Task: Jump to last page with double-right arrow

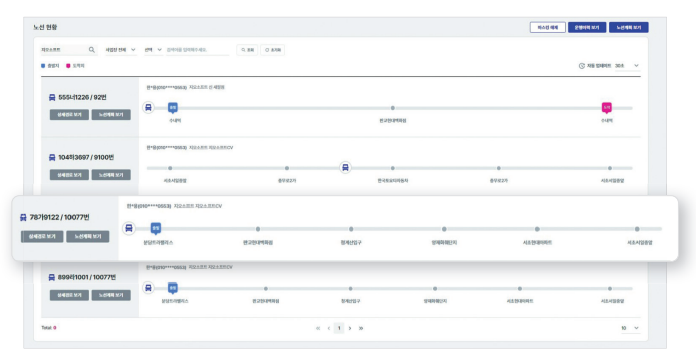Action: click(x=361, y=328)
